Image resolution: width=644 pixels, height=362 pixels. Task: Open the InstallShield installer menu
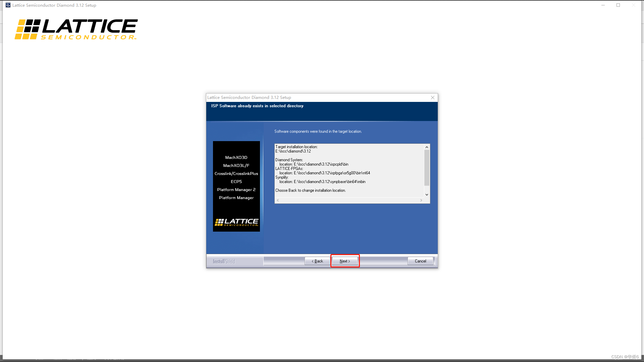(223, 261)
